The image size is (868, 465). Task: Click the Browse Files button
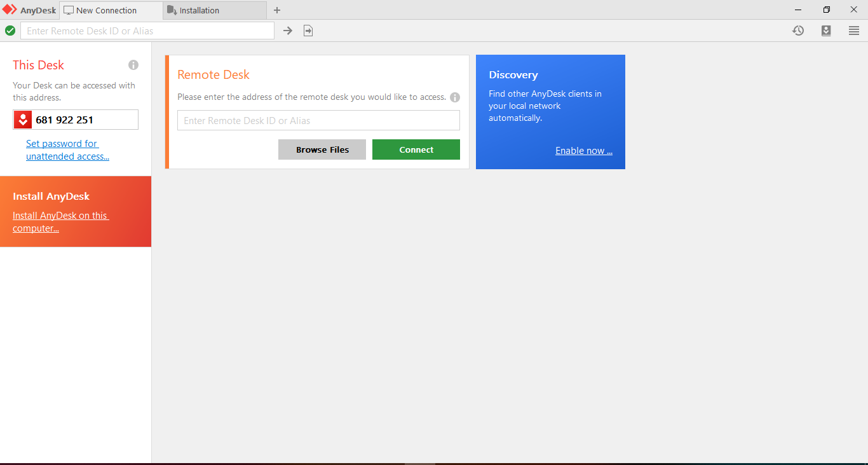coord(322,149)
